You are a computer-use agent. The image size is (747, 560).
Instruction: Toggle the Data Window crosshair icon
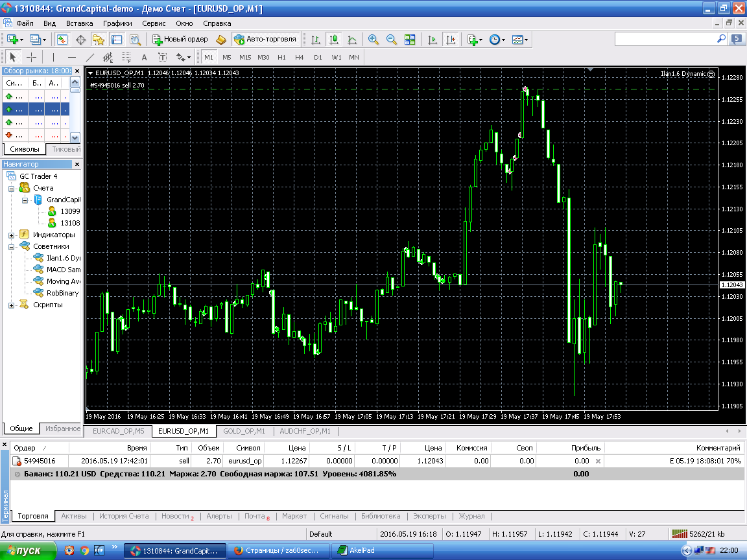[x=80, y=40]
